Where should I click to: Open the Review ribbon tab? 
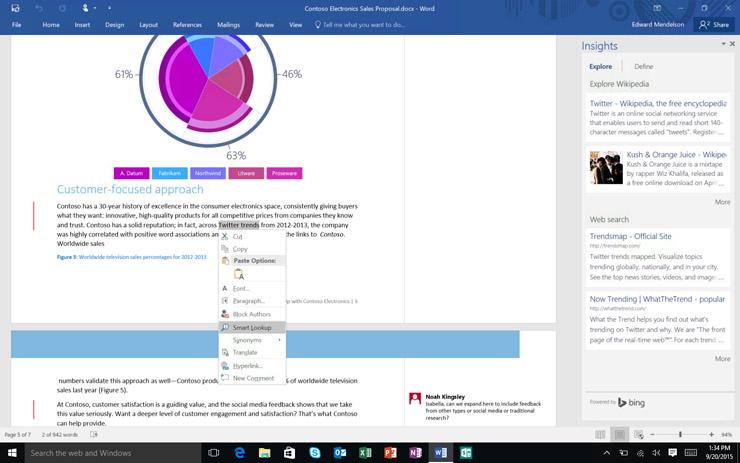264,25
